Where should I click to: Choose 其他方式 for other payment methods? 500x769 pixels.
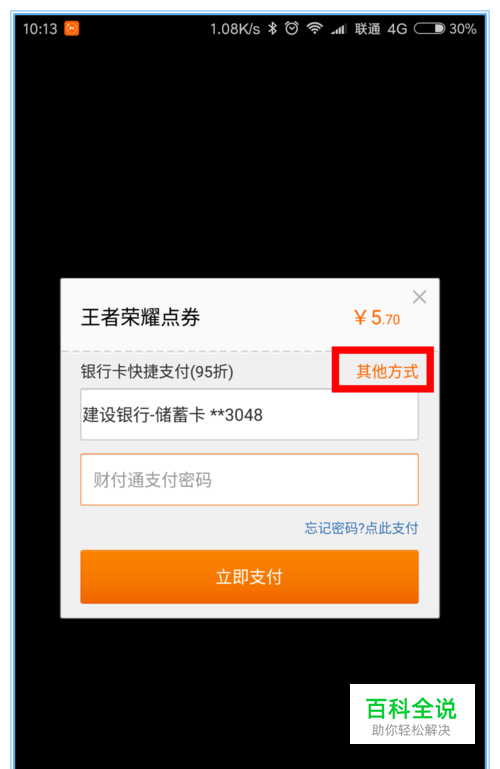(x=387, y=371)
